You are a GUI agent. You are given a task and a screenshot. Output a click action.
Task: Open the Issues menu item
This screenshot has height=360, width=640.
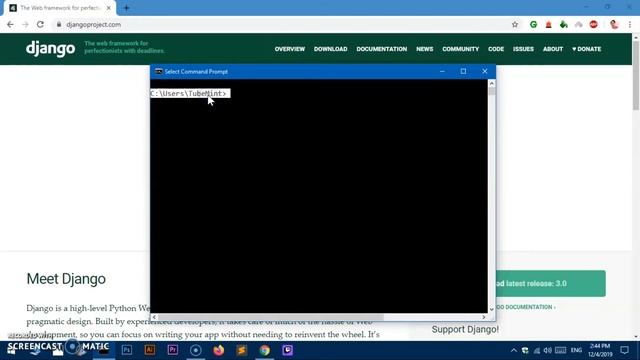523,49
